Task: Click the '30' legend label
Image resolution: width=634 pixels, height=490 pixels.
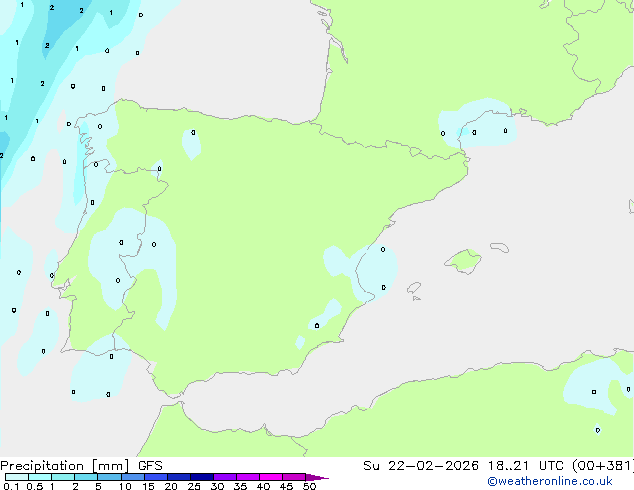Action: (x=217, y=486)
